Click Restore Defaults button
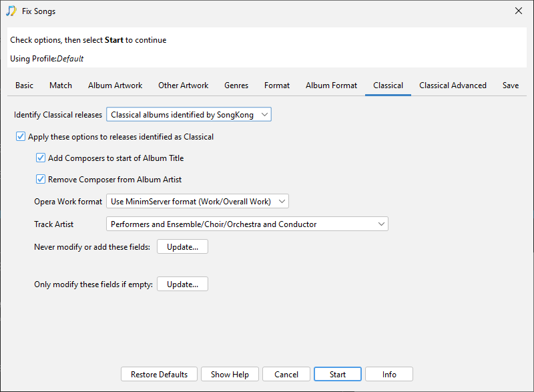 [x=159, y=375]
